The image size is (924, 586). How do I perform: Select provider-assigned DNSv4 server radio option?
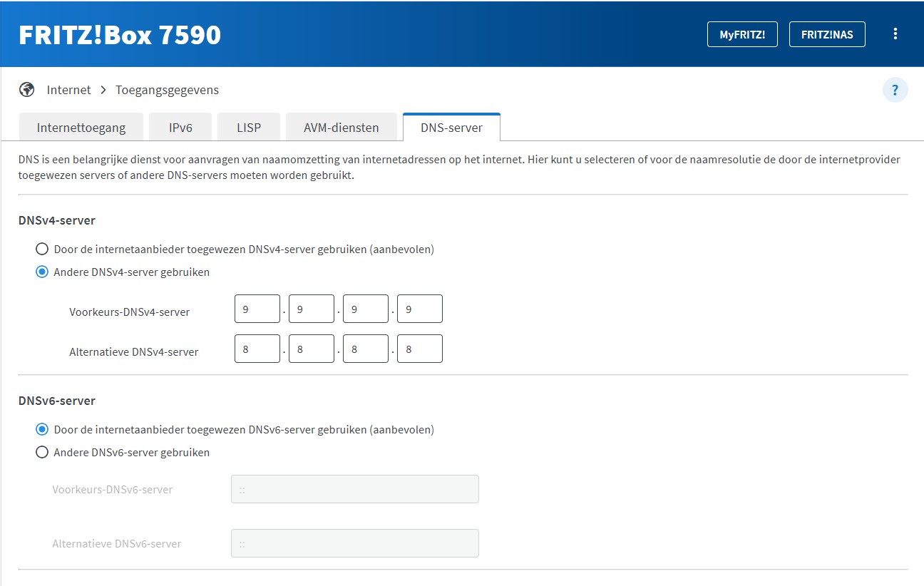pyautogui.click(x=42, y=250)
